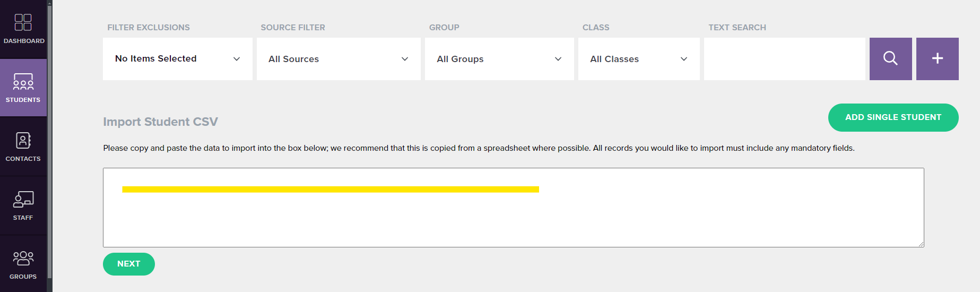The width and height of the screenshot is (980, 292).
Task: Open the All Groups dropdown
Action: click(499, 59)
